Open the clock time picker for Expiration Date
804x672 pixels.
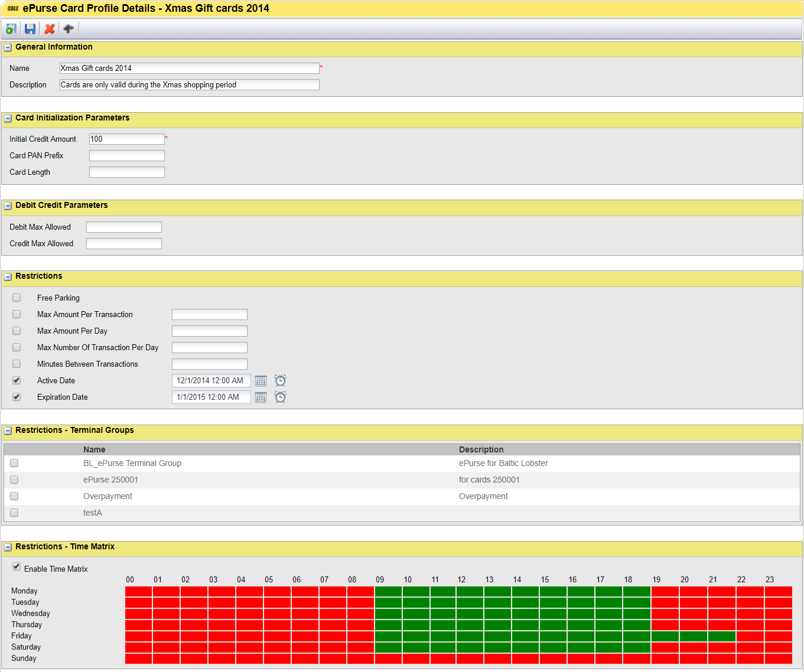coord(280,397)
